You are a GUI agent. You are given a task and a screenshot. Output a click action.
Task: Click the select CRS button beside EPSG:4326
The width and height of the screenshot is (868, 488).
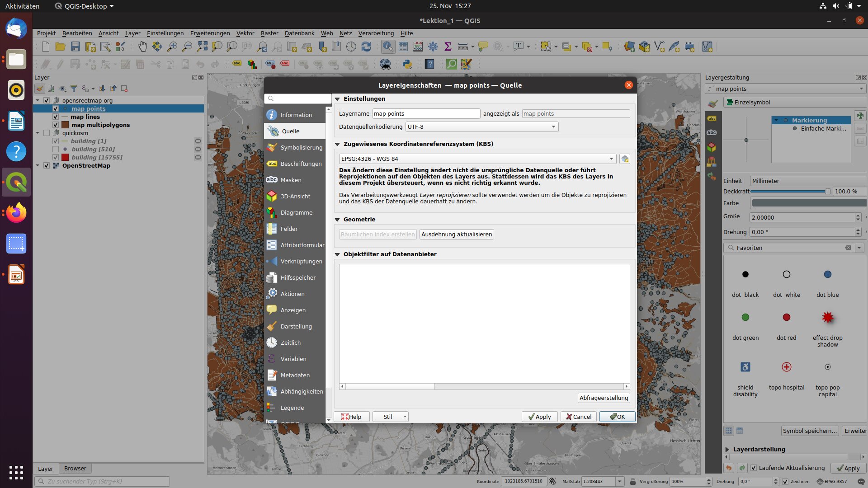coord(625,159)
